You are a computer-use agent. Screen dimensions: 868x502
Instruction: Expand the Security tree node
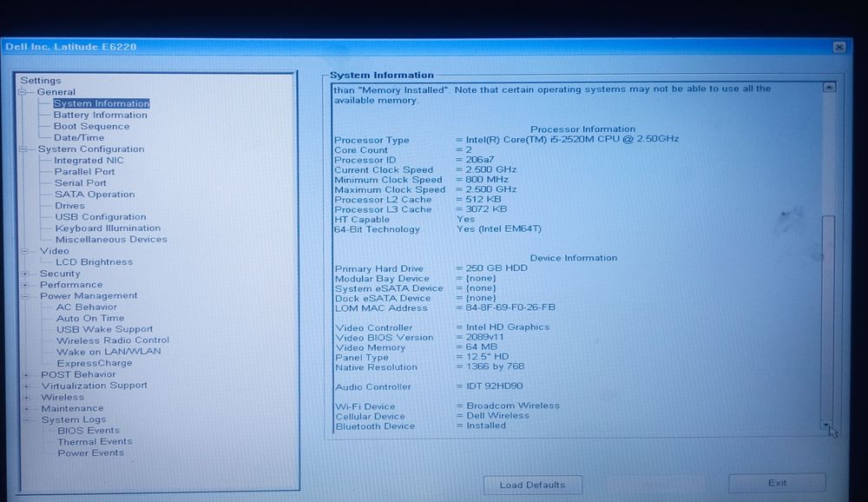[25, 274]
